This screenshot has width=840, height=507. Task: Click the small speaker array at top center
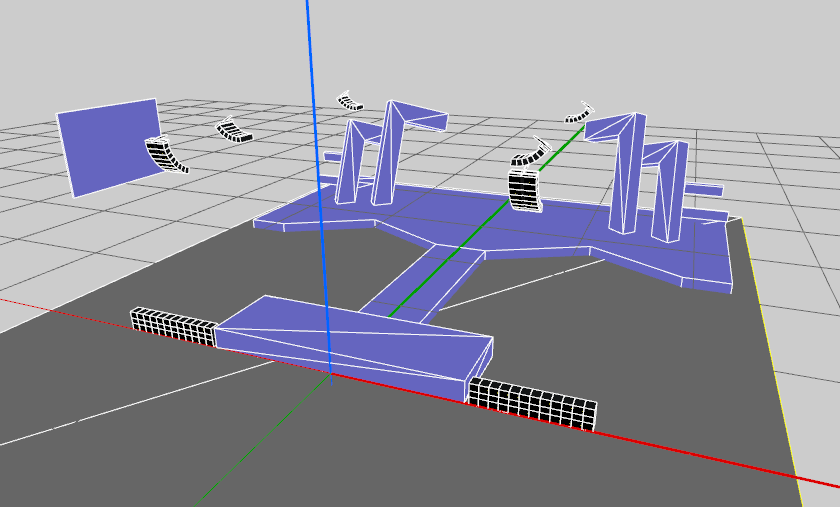(349, 100)
